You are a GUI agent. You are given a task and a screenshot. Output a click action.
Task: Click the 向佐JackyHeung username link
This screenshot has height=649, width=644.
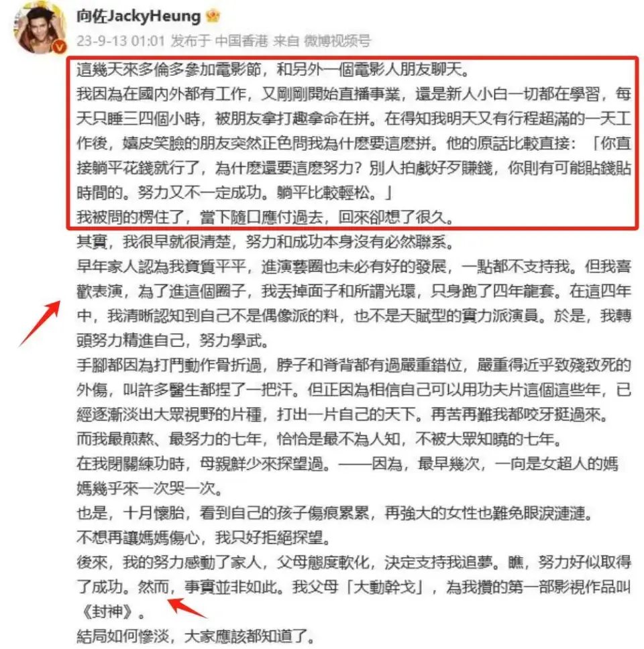pyautogui.click(x=139, y=16)
